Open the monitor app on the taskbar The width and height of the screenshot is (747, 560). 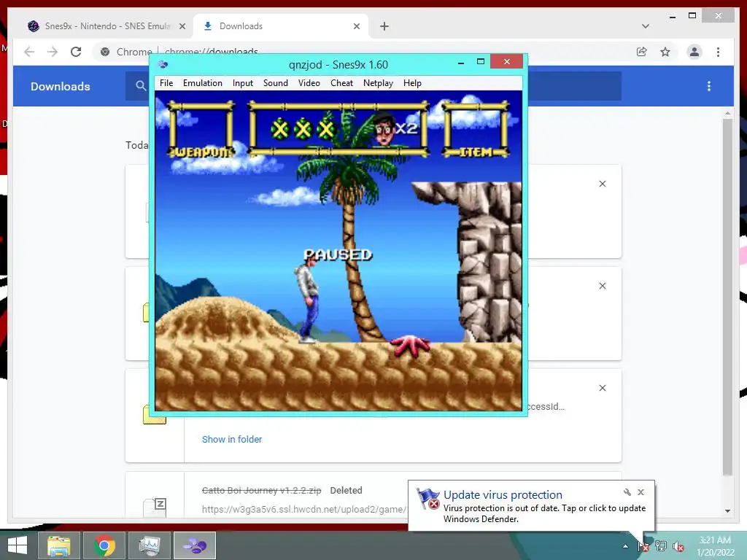149,545
